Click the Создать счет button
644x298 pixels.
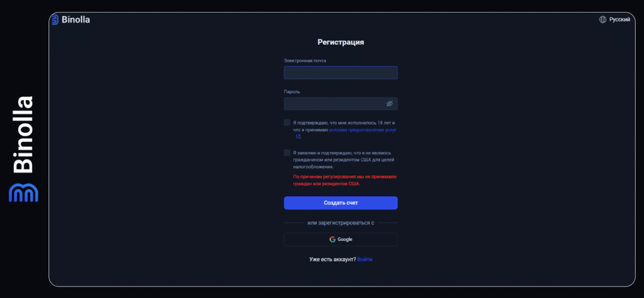pyautogui.click(x=340, y=203)
